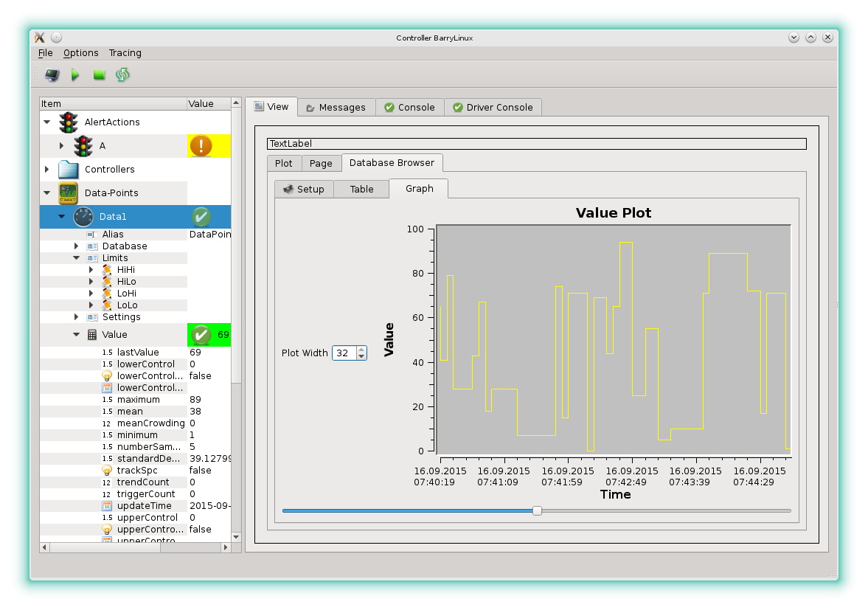This screenshot has height=610, width=868.
Task: Select the View tab
Action: point(271,107)
